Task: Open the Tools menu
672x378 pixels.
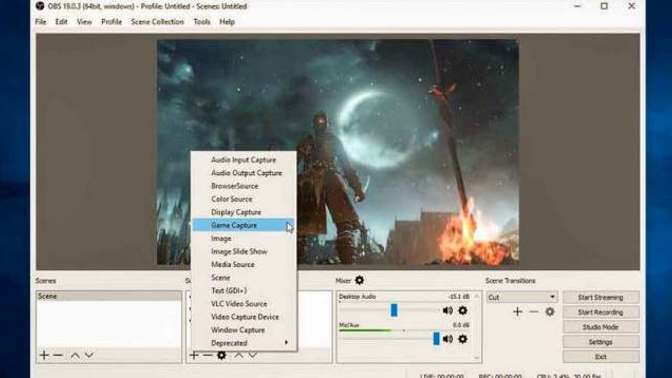Action: 202,21
